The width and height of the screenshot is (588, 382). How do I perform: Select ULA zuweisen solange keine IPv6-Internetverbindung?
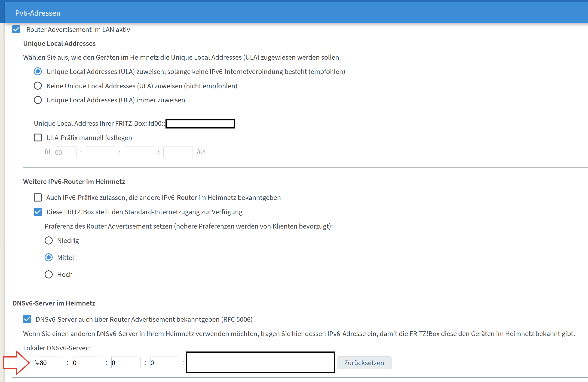(x=37, y=71)
